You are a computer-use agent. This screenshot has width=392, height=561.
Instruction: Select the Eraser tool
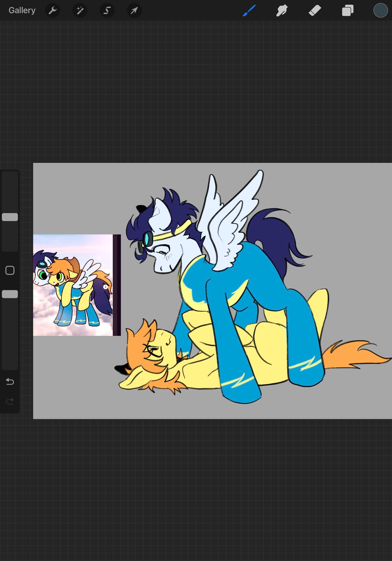click(315, 11)
